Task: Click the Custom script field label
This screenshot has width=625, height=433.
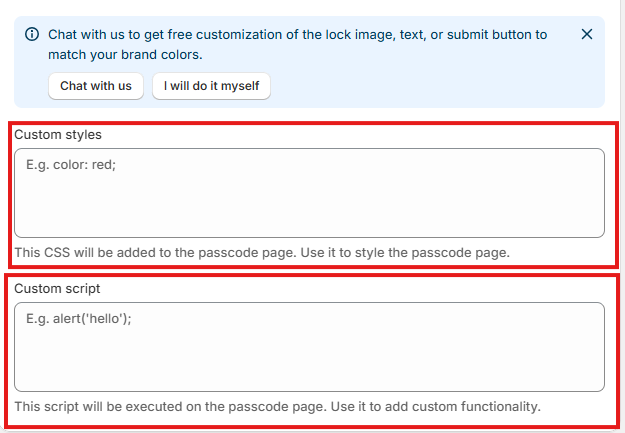Action: (x=57, y=288)
